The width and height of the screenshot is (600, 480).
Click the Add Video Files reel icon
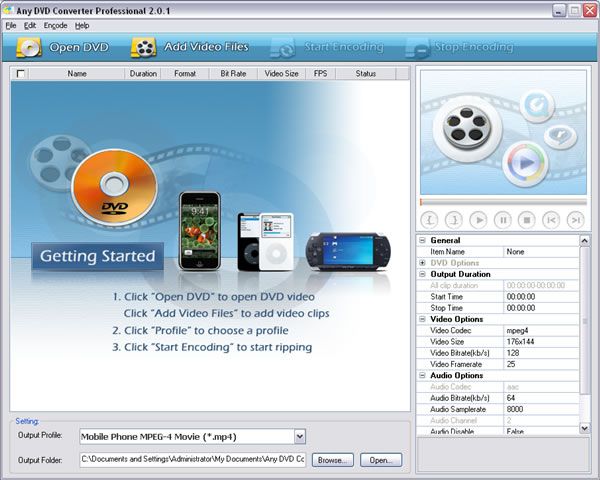(144, 47)
